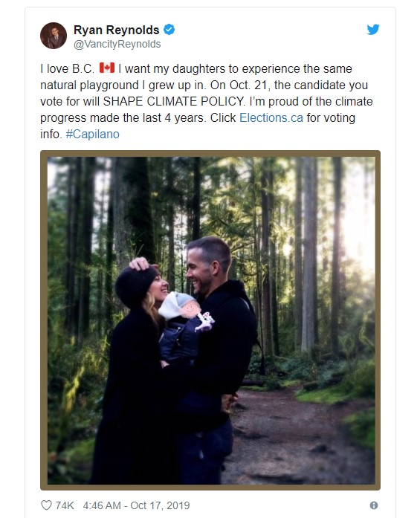
Task: Click the Twitter bird logo
Action: pos(373,30)
